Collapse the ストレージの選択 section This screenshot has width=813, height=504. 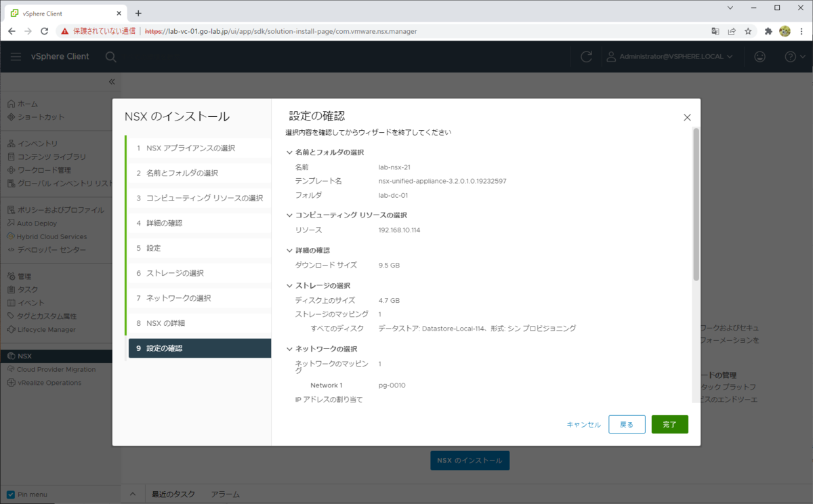[x=289, y=286]
